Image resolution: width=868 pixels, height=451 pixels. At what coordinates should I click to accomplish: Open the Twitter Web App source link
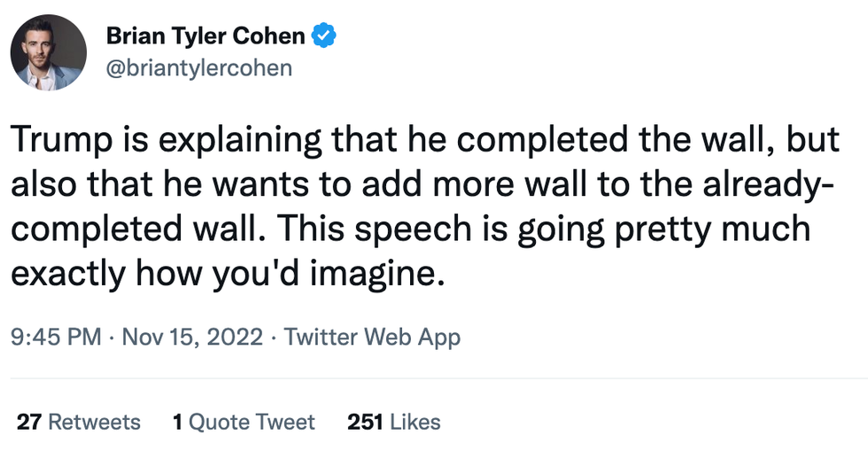click(373, 338)
